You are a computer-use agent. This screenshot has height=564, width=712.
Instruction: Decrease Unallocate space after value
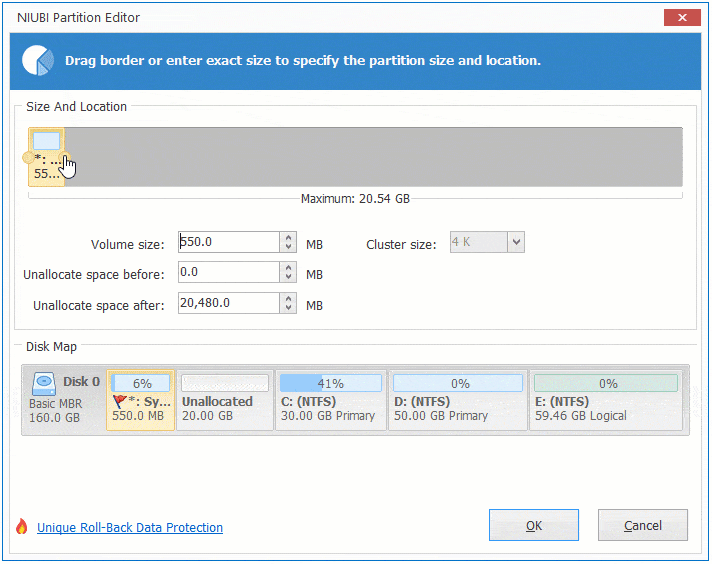(x=289, y=308)
